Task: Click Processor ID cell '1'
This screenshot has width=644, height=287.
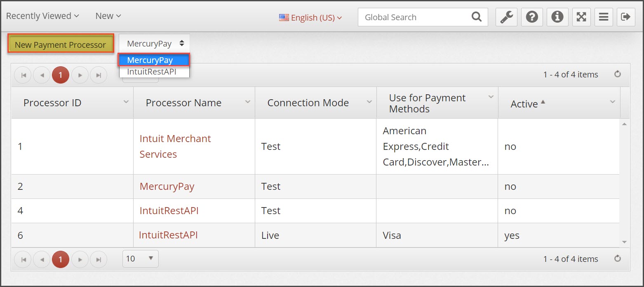Action: tap(72, 147)
